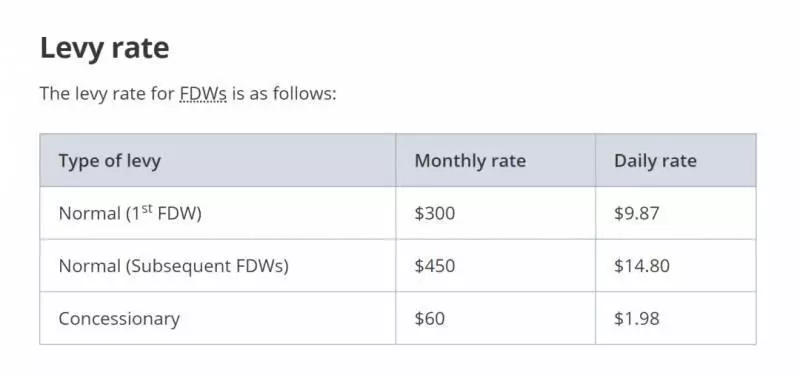Click the $1.98 daily rate cell
The width and height of the screenshot is (800, 378).
[x=637, y=319]
